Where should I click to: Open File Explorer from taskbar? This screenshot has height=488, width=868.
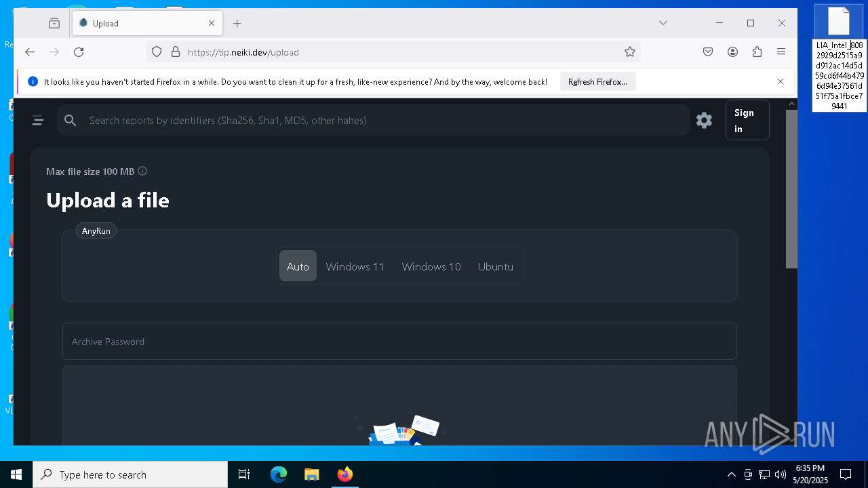tap(311, 474)
